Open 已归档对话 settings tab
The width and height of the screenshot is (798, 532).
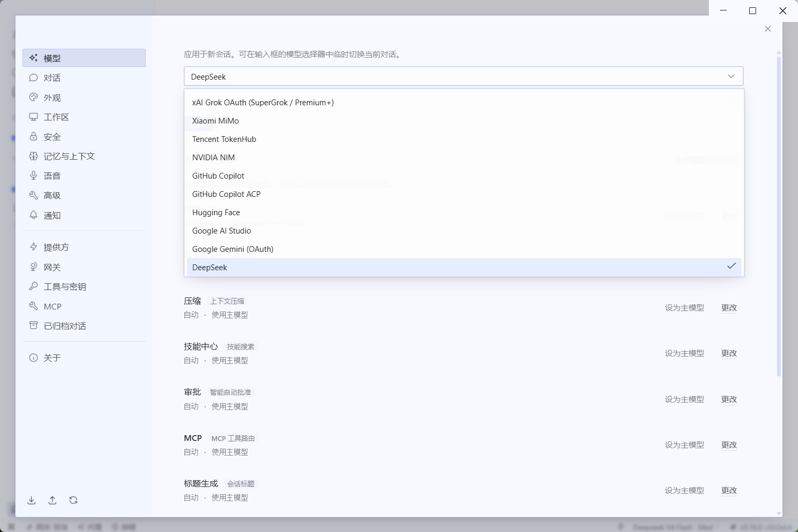[84, 326]
